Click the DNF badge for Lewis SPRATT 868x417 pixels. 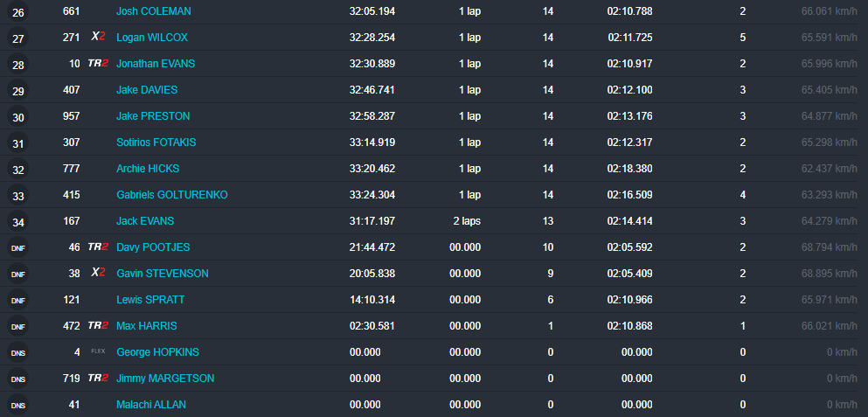pos(18,301)
